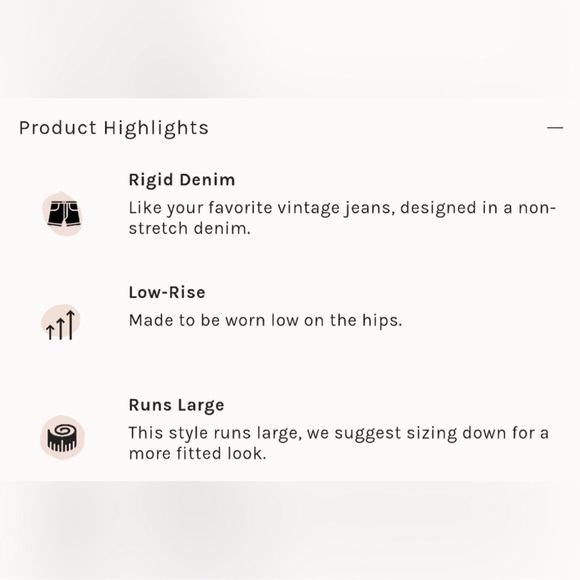The width and height of the screenshot is (580, 580).
Task: Click the word 'Highlights' in the header
Action: (x=156, y=128)
